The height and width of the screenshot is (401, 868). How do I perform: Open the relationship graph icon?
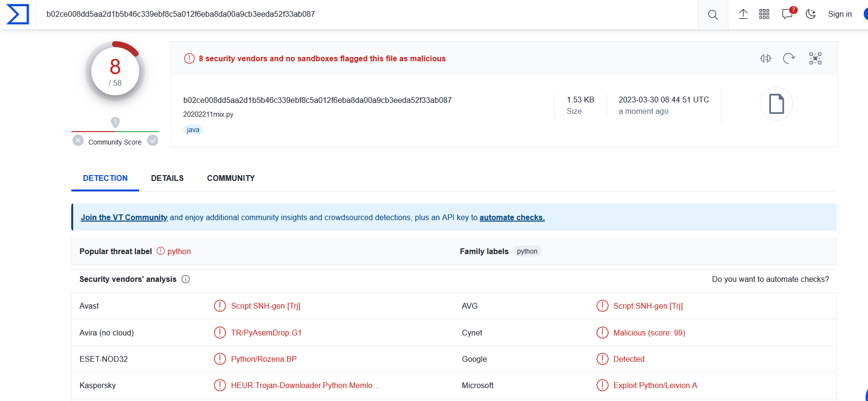pyautogui.click(x=815, y=58)
